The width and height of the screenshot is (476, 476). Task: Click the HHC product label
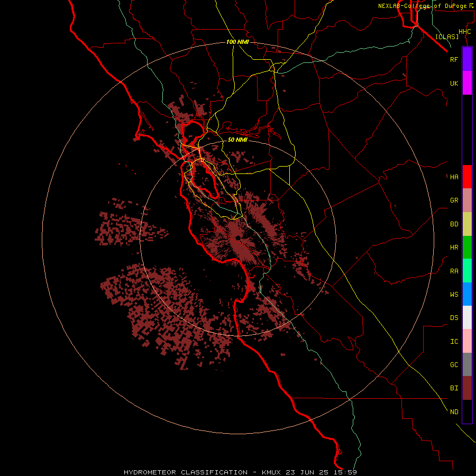click(464, 32)
